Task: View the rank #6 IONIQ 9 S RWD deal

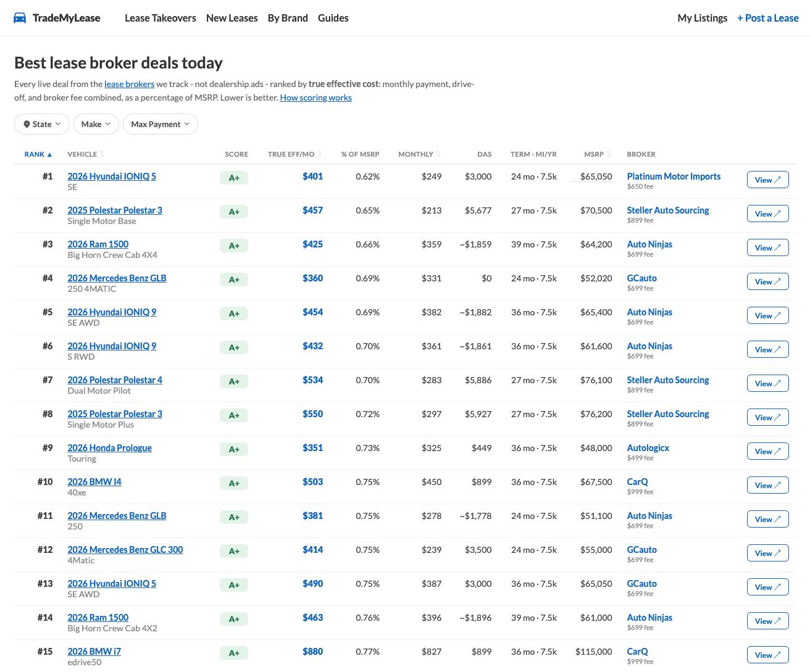Action: coord(768,350)
